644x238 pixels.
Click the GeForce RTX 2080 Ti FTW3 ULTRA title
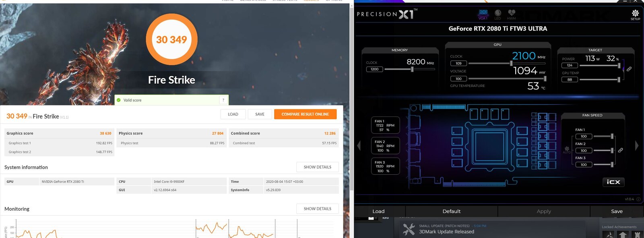pos(498,29)
